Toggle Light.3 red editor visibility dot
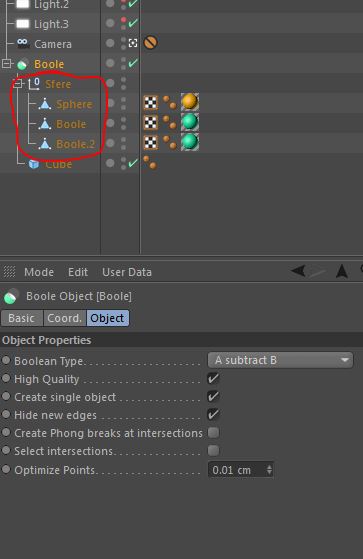363x559 pixels. click(123, 19)
